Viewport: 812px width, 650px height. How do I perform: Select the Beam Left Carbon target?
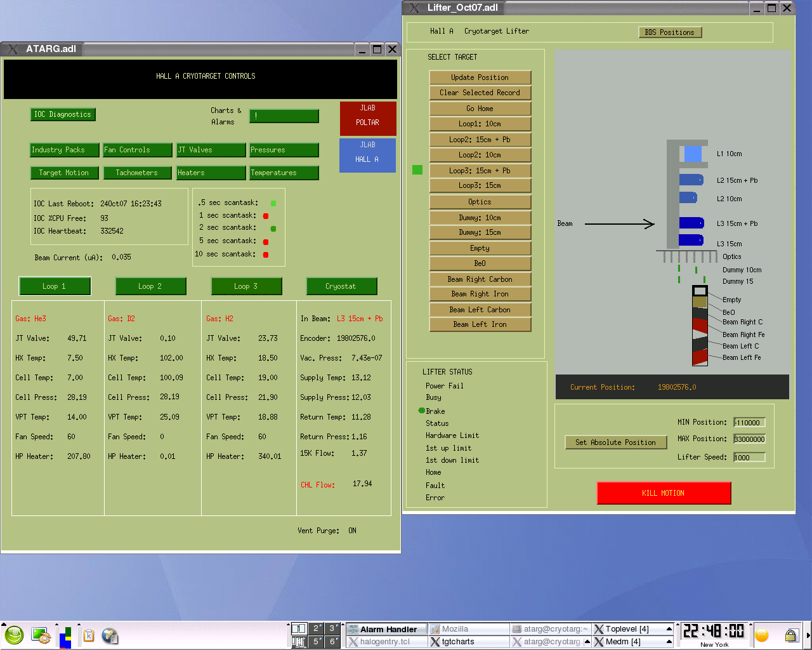[x=480, y=310]
